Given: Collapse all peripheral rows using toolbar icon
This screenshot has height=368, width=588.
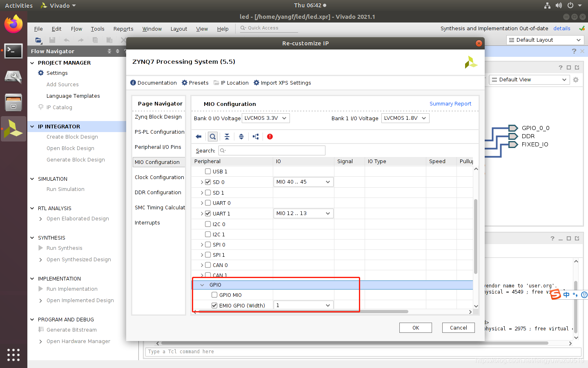Looking at the screenshot, I should coord(227,136).
